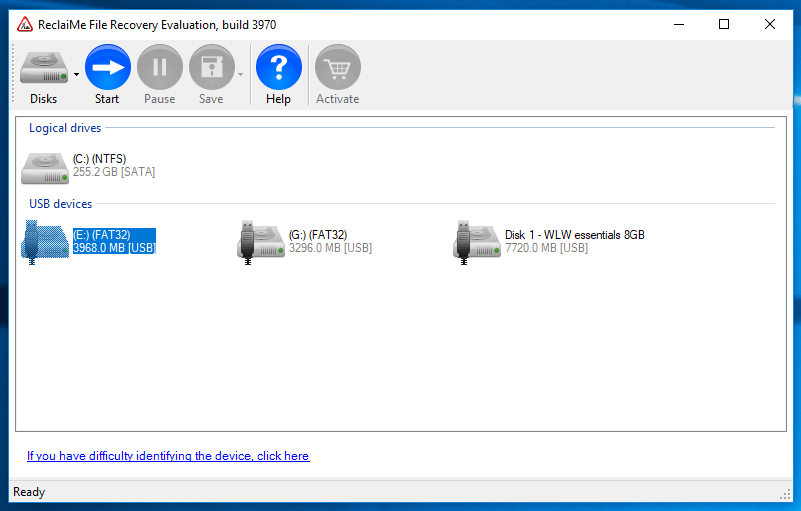Click the window resize grip in status bar

click(x=786, y=494)
